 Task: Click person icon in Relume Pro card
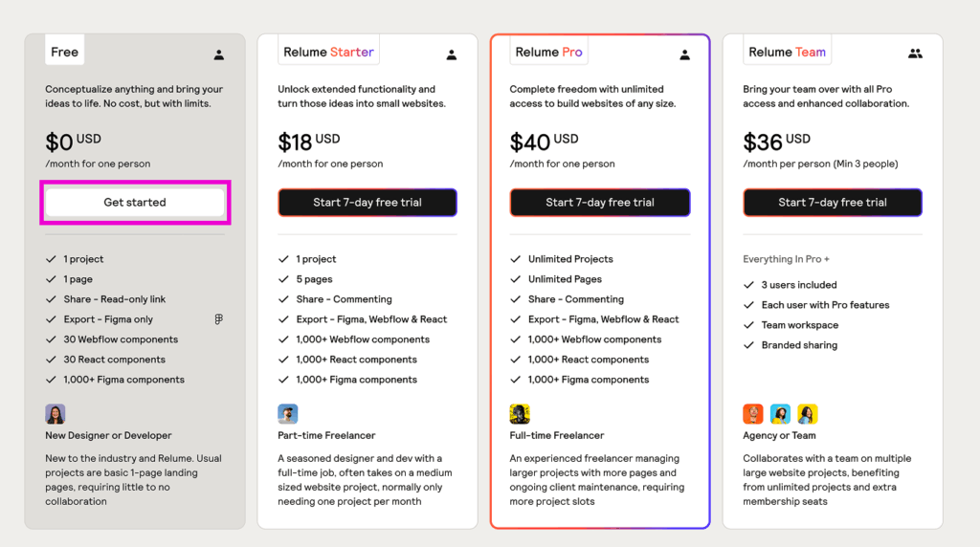coord(684,55)
